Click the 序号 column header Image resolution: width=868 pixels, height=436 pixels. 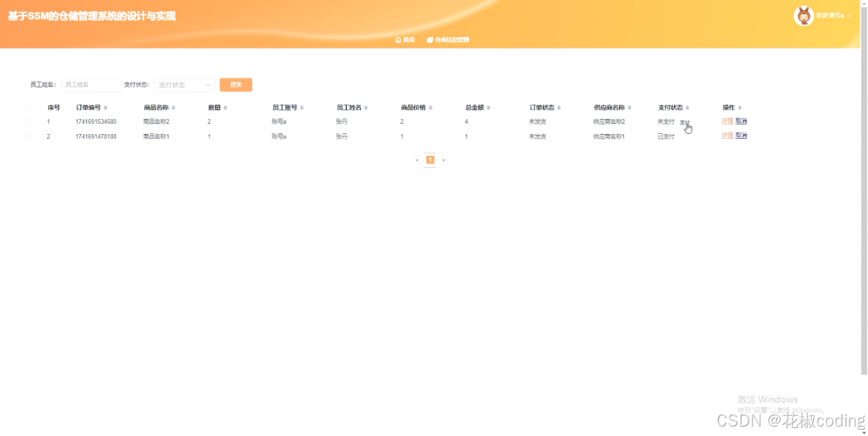[53, 108]
